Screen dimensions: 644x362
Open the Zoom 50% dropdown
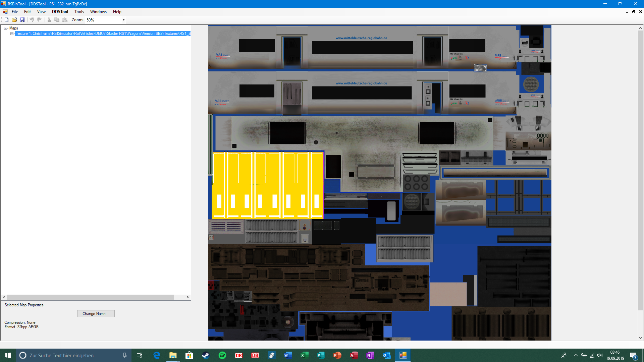coord(123,20)
